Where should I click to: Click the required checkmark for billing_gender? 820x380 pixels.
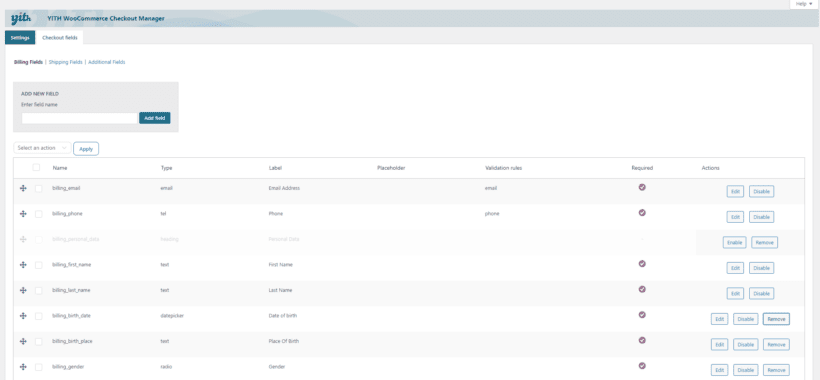tap(642, 365)
